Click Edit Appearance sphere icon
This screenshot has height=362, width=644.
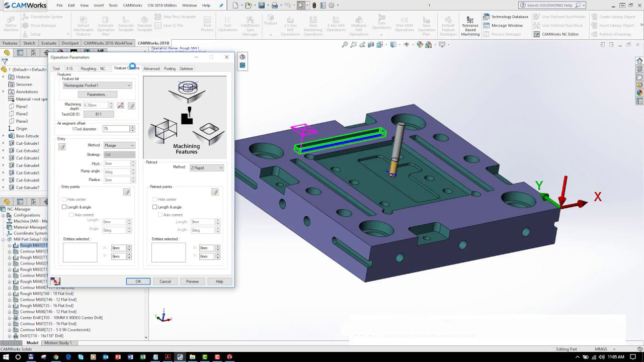coord(420,45)
